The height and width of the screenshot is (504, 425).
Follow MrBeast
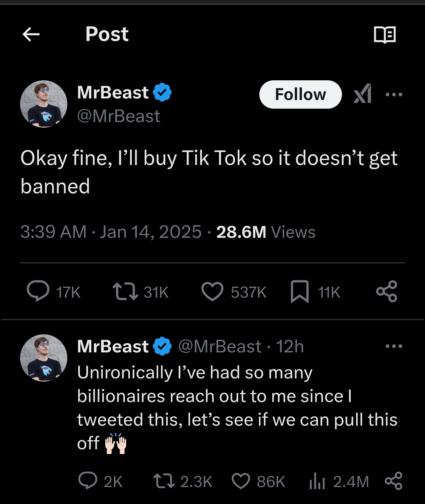(x=300, y=94)
